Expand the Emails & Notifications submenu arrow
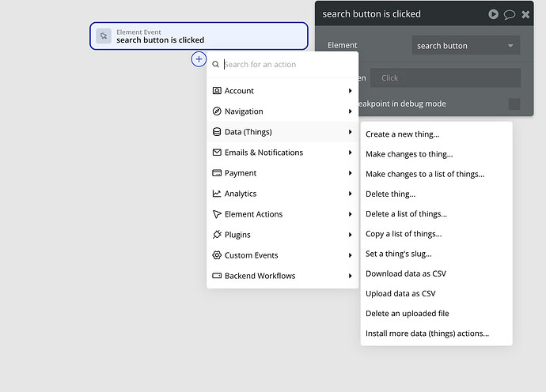Viewport: 546px width, 392px height. (x=350, y=153)
